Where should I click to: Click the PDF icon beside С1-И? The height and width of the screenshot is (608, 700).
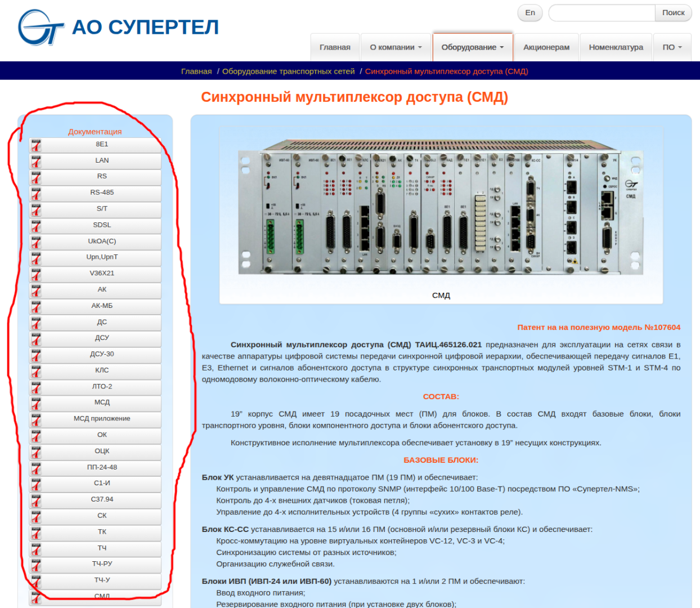click(x=36, y=485)
